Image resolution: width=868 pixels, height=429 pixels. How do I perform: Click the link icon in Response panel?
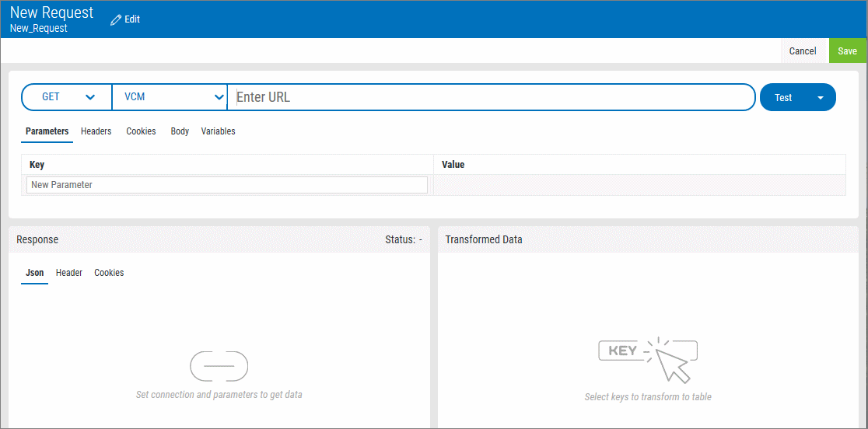click(x=219, y=366)
